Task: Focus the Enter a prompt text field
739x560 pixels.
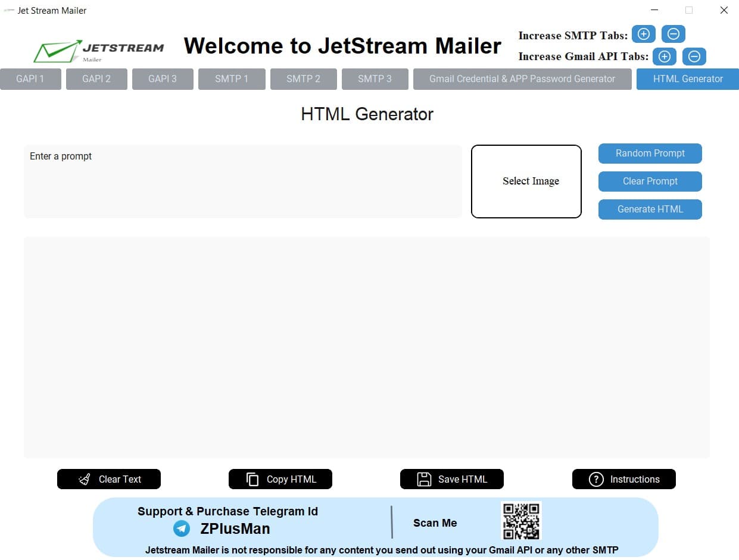Action: 243,182
